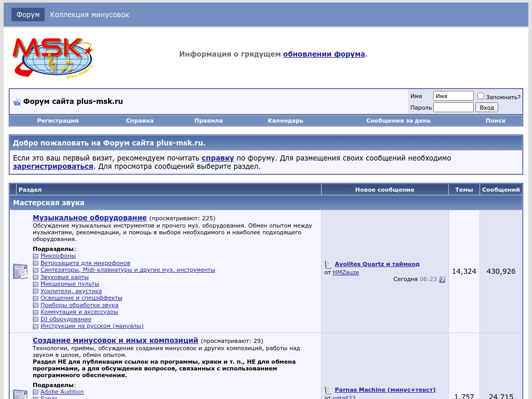Click the зарегистрироваться link in welcome text
Viewport: 532px width, 399px height.
[x=53, y=166]
